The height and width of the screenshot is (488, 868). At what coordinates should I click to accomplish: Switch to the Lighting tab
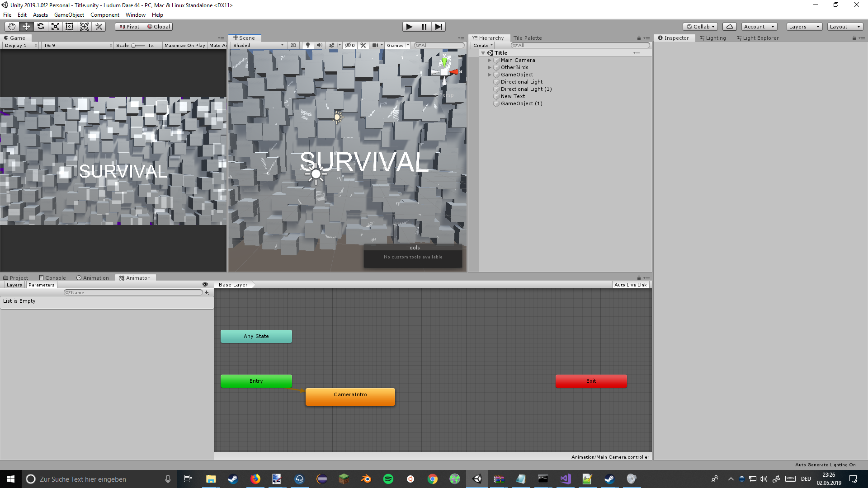click(713, 38)
